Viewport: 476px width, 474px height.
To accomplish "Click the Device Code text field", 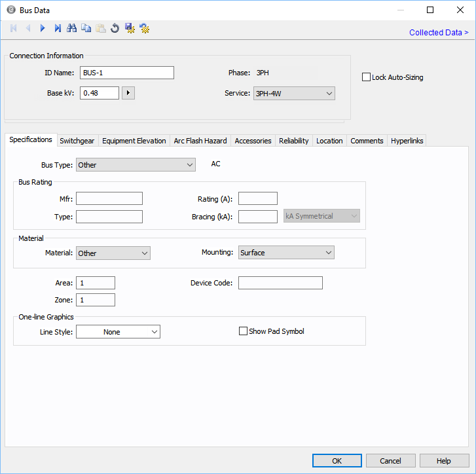I will tap(280, 283).
